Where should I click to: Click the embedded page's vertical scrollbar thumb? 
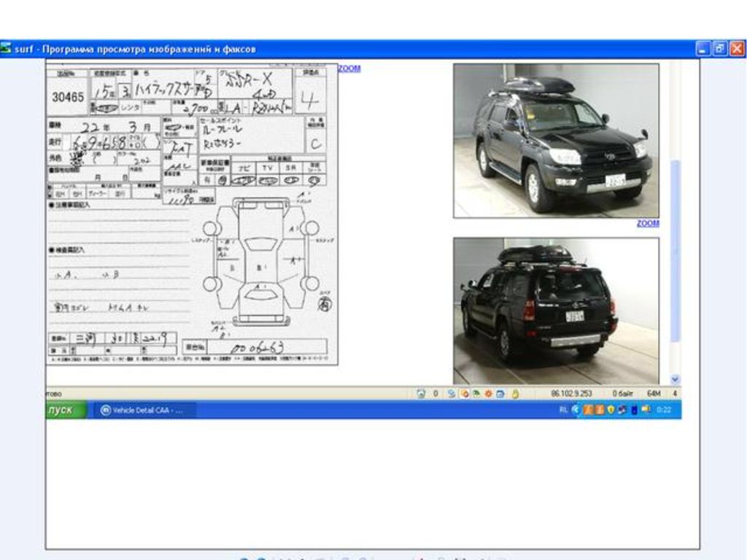coord(675,250)
